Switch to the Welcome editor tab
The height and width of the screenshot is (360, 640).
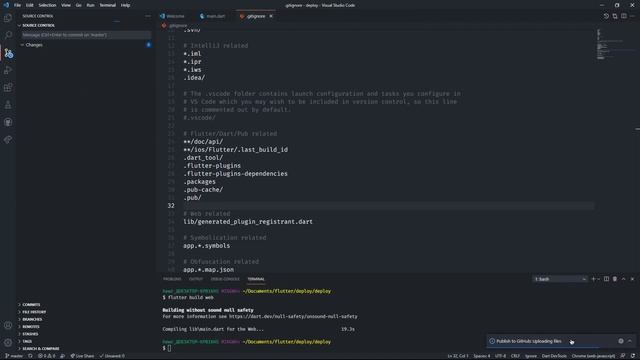click(x=173, y=16)
